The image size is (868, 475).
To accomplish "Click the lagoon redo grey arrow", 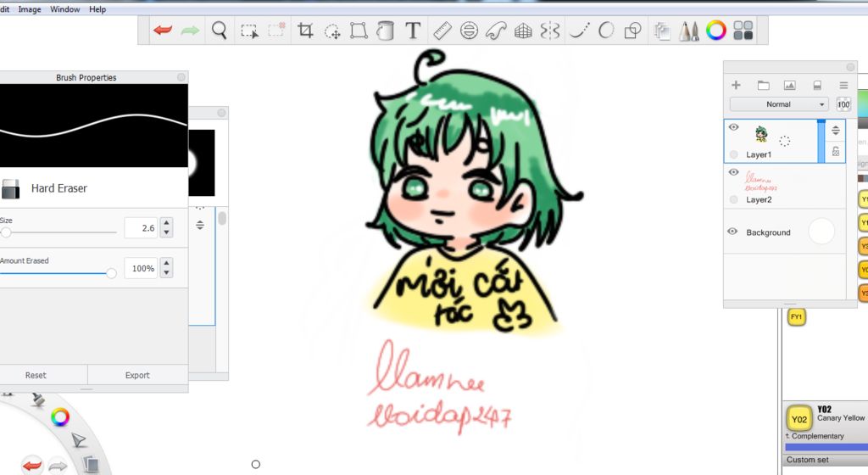I will pos(58,467).
